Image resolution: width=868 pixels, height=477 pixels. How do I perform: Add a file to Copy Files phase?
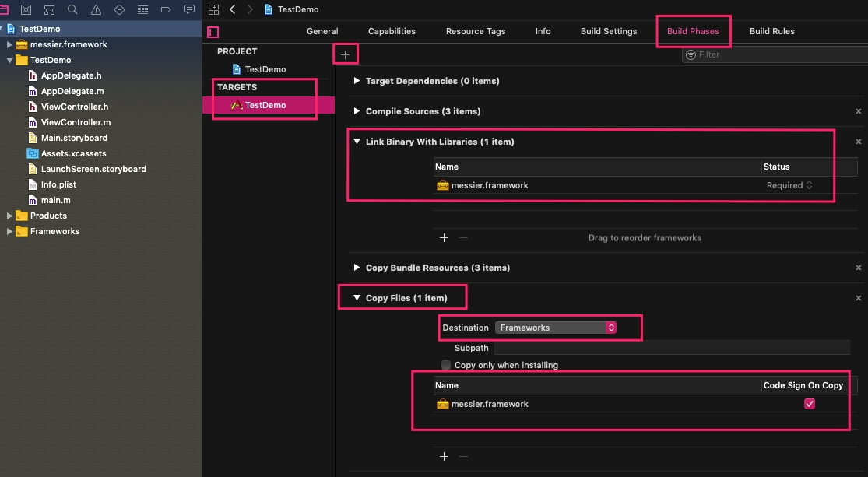[444, 456]
